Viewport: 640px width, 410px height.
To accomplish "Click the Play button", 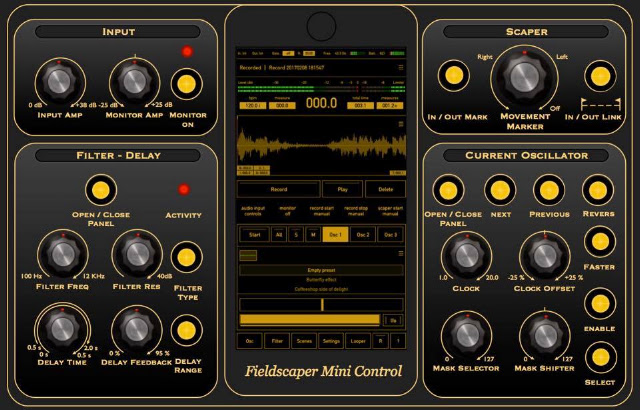I will (342, 189).
